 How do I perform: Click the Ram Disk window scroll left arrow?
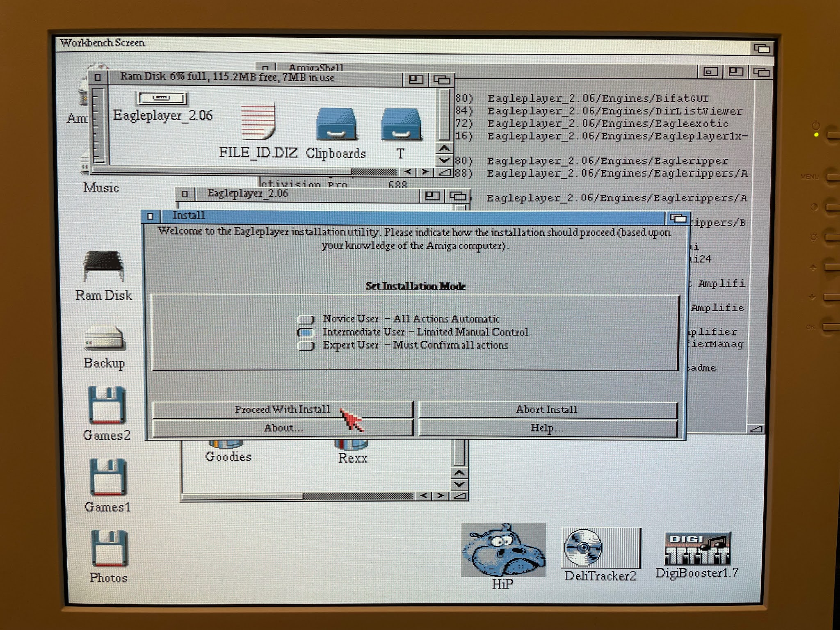pyautogui.click(x=408, y=172)
